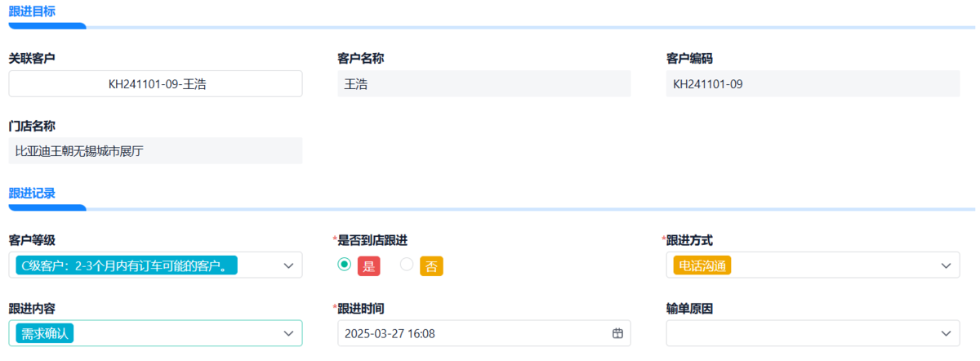The height and width of the screenshot is (361, 980).
Task: Open the 跟进方式 dropdown chevron
Action: (946, 265)
